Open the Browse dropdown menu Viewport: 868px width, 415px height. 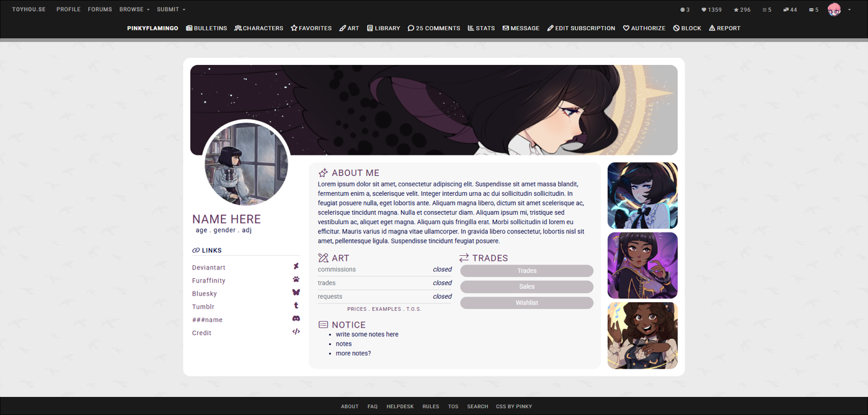(135, 9)
